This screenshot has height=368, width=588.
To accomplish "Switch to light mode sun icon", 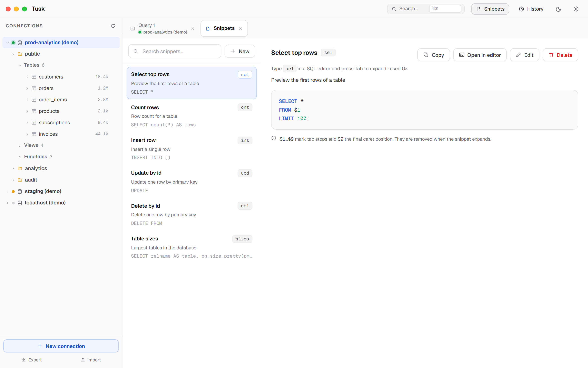I will click(x=576, y=9).
